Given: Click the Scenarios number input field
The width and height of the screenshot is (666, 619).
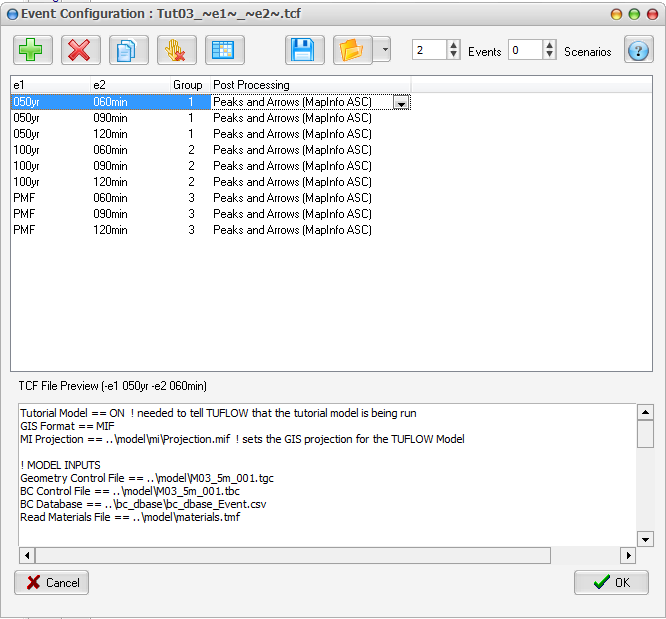Looking at the screenshot, I should tap(525, 50).
